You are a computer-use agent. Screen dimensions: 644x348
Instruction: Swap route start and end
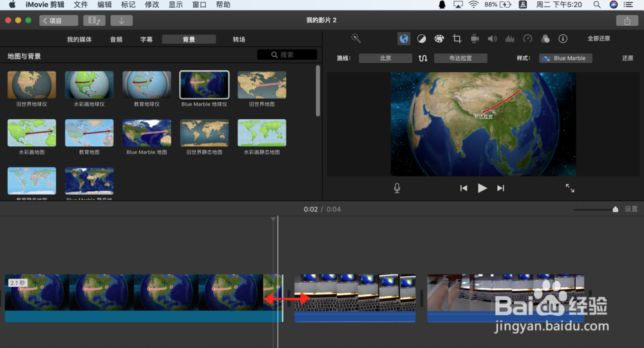point(422,59)
